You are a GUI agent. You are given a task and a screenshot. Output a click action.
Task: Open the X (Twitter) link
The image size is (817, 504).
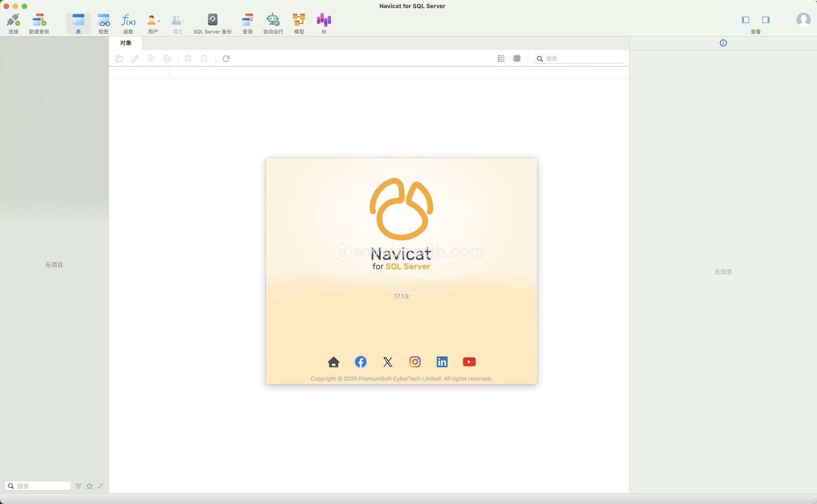point(388,362)
